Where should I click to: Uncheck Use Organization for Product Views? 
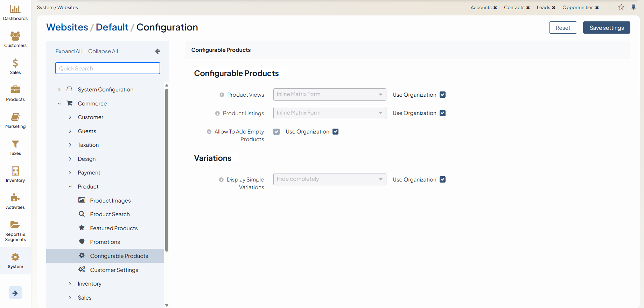click(x=442, y=95)
